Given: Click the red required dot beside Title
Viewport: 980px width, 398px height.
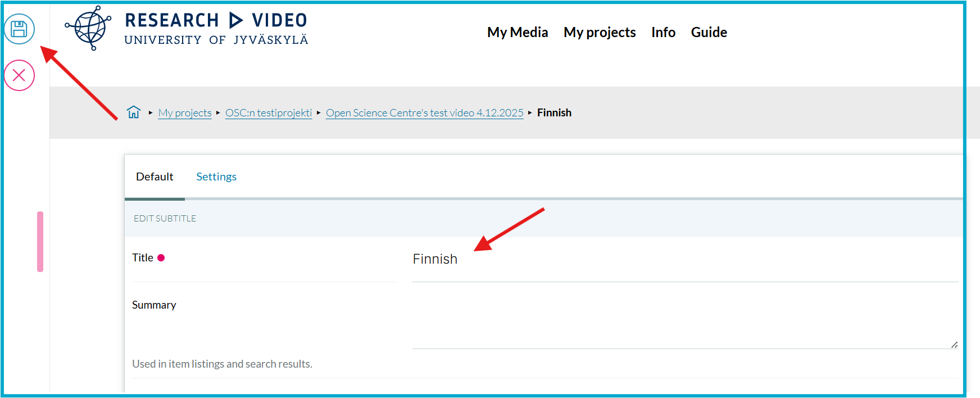Looking at the screenshot, I should [x=161, y=258].
